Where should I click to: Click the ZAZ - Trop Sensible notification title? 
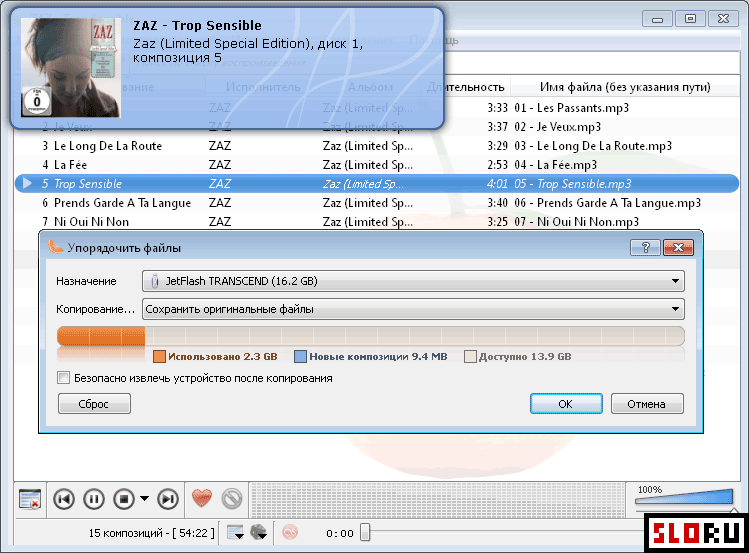point(197,25)
